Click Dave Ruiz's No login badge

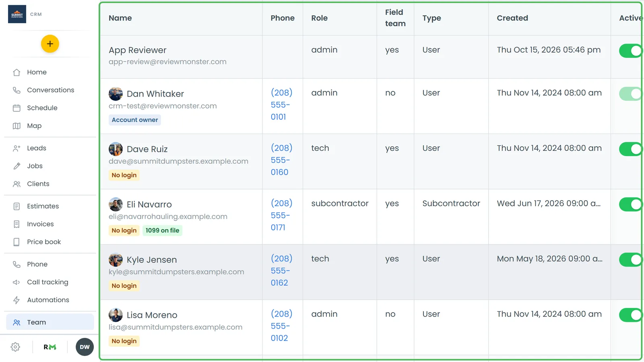point(124,175)
